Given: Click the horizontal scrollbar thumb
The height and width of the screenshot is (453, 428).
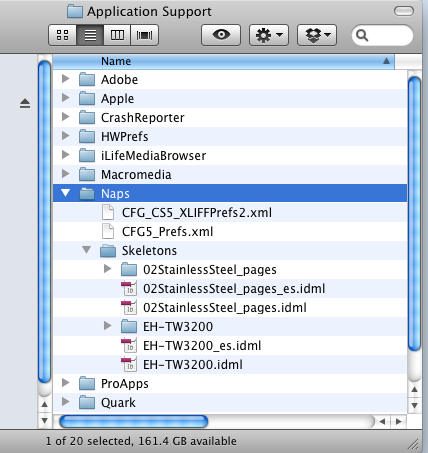Looking at the screenshot, I should [x=134, y=421].
